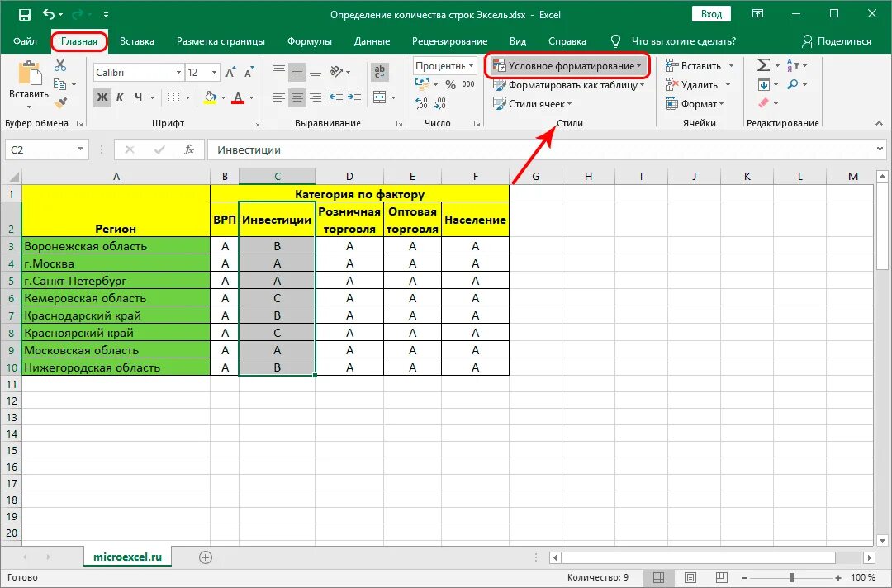
Task: Click the Undo arrow icon
Action: [x=50, y=14]
